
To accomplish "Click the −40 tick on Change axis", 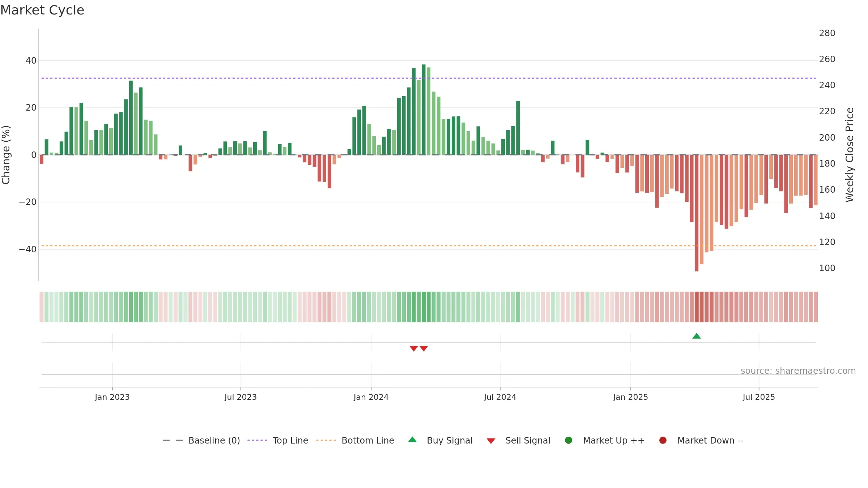I will pyautogui.click(x=27, y=249).
